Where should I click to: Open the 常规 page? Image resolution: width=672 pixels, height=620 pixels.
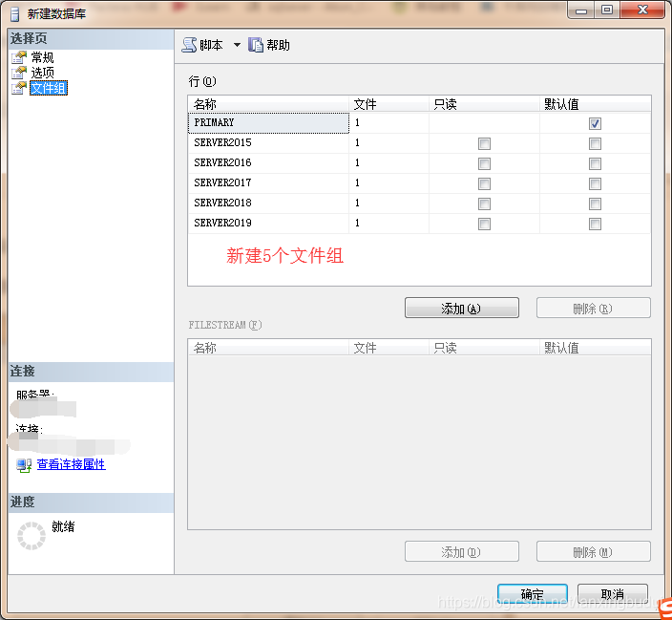[x=42, y=57]
